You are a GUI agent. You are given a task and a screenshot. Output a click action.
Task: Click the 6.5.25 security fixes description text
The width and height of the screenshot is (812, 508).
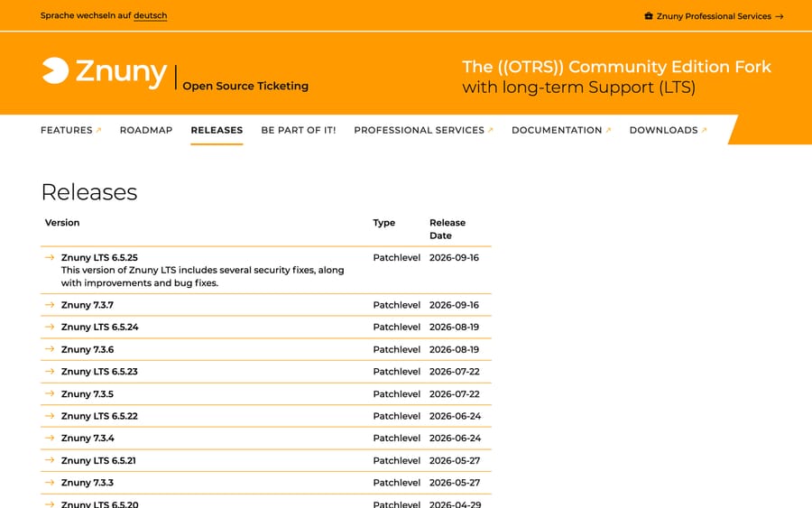[x=202, y=276]
